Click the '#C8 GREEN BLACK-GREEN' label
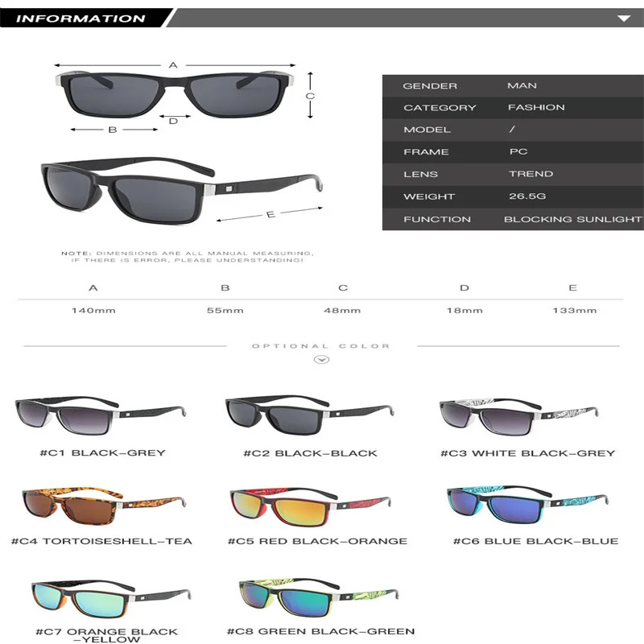The image size is (644, 644). coord(320,631)
